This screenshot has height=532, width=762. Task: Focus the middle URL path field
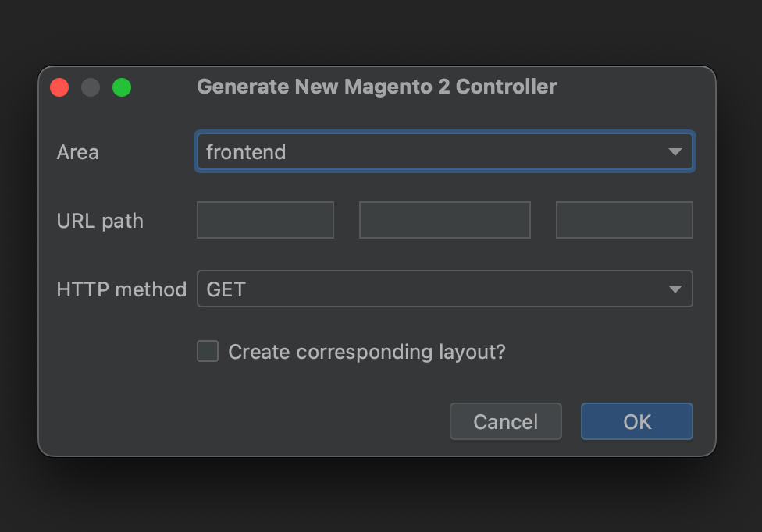click(x=445, y=220)
